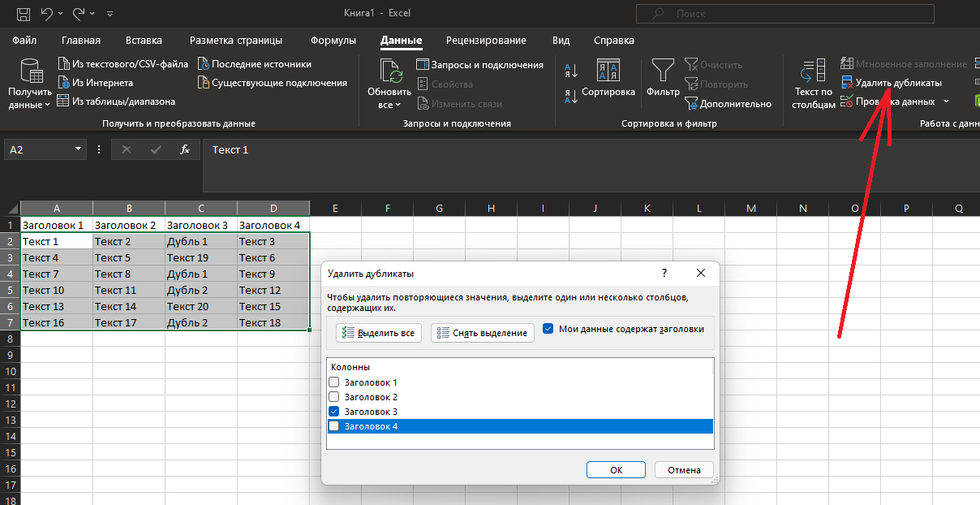Image resolution: width=980 pixels, height=505 pixels.
Task: Uncheck the Заголовок 3 checkbox
Action: [333, 412]
